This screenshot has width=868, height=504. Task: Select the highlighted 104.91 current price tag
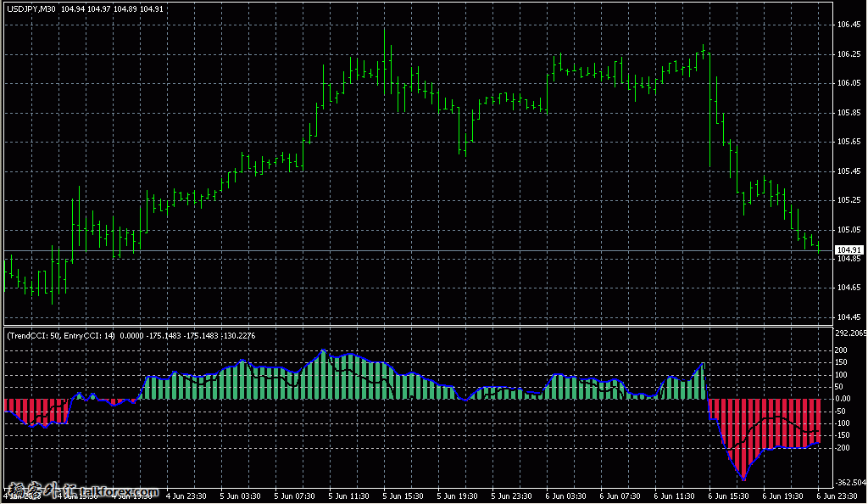849,250
